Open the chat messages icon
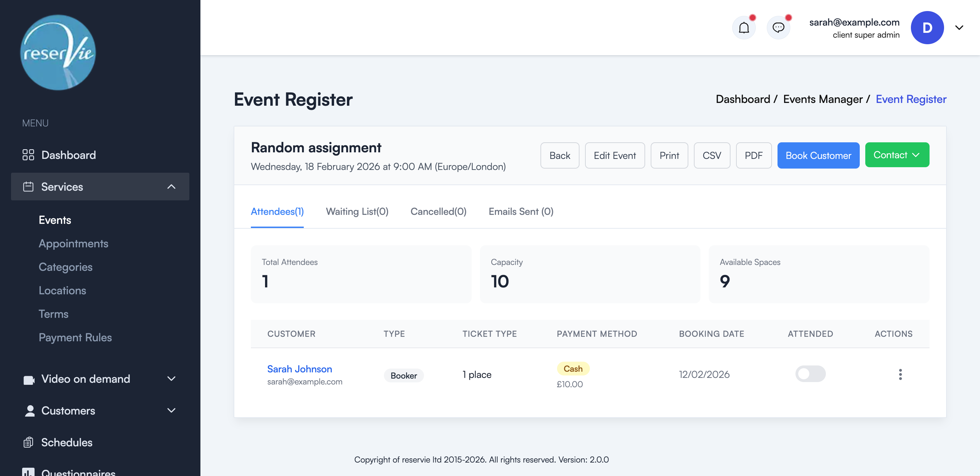The image size is (980, 476). [779, 27]
